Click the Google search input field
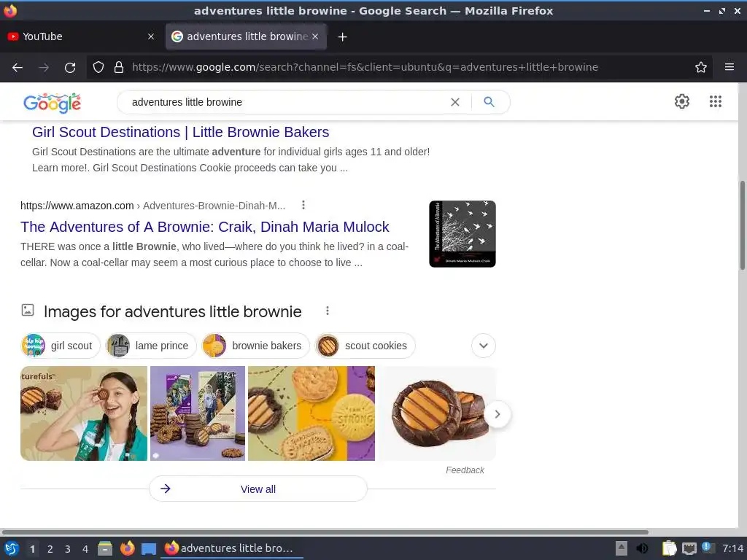This screenshot has width=747, height=560. [286, 102]
